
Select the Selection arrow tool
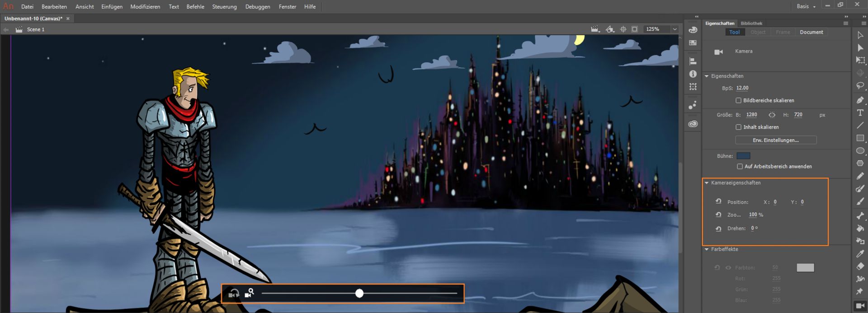(860, 35)
